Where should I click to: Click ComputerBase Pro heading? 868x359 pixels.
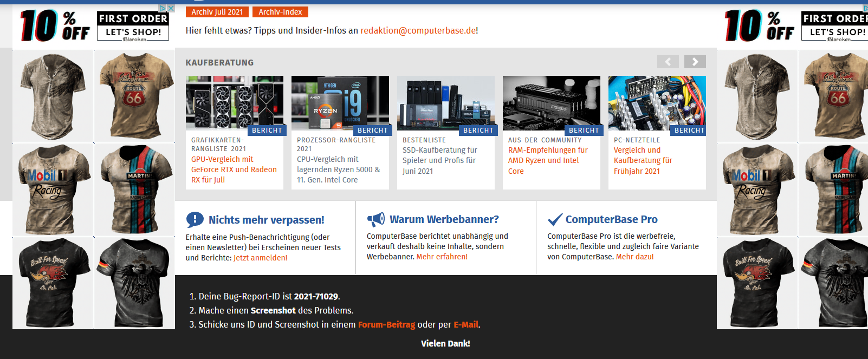pyautogui.click(x=612, y=219)
